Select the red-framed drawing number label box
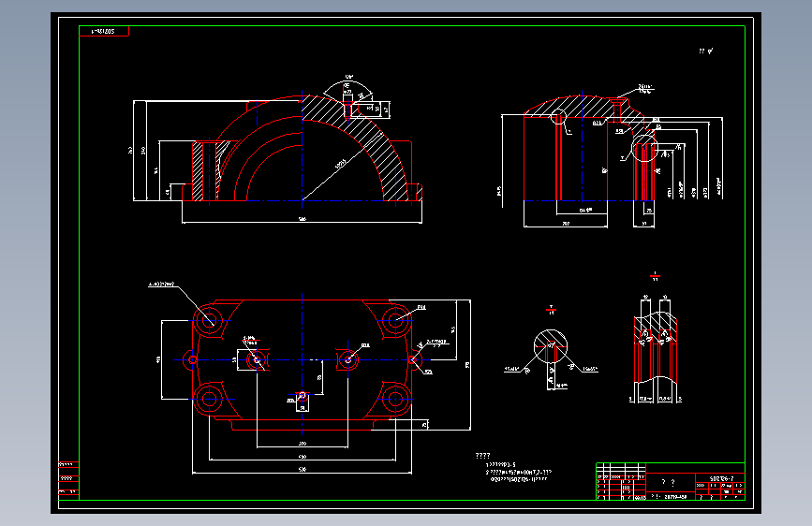This screenshot has height=526, width=812. [104, 31]
